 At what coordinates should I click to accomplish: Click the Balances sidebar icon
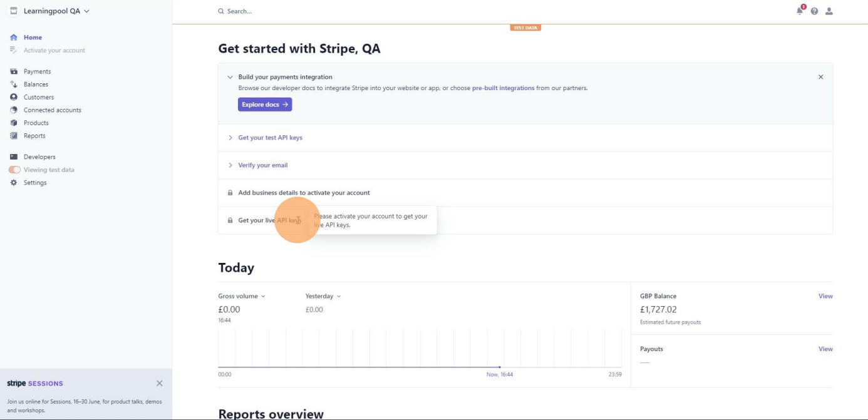click(14, 85)
